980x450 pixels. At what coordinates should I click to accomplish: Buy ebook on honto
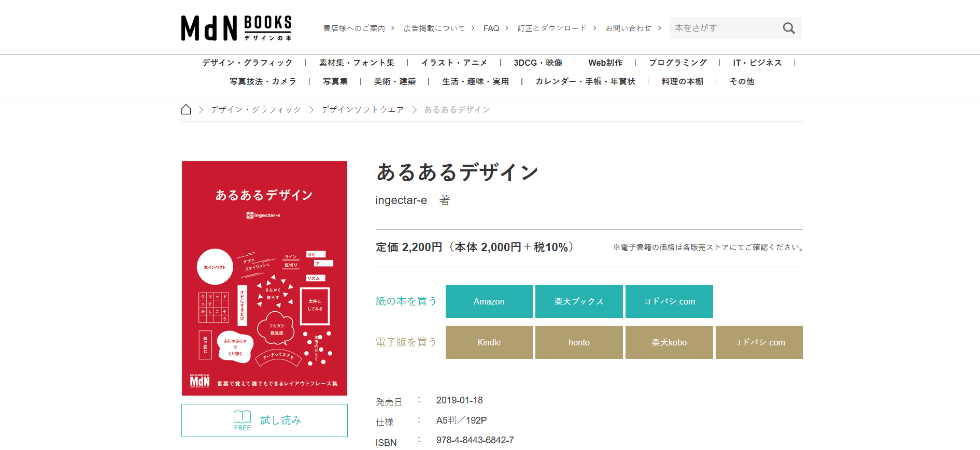click(579, 342)
